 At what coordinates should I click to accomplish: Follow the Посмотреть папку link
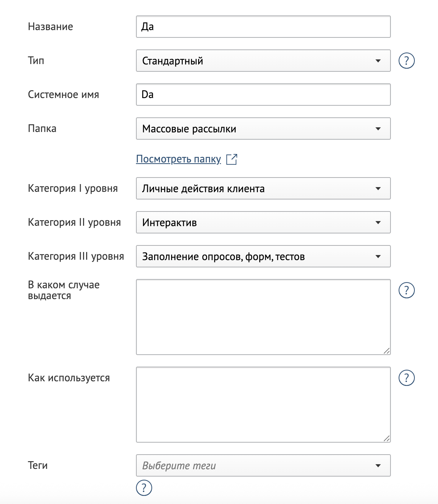tap(178, 159)
